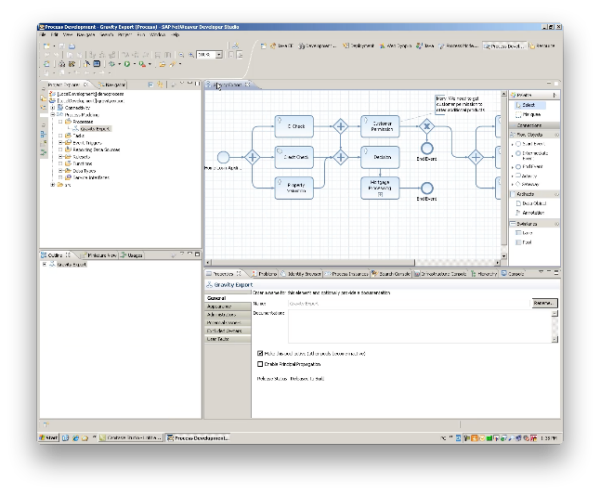Click the Debug bug toolbar icon
Screen dimensions: 600x495
112,64
